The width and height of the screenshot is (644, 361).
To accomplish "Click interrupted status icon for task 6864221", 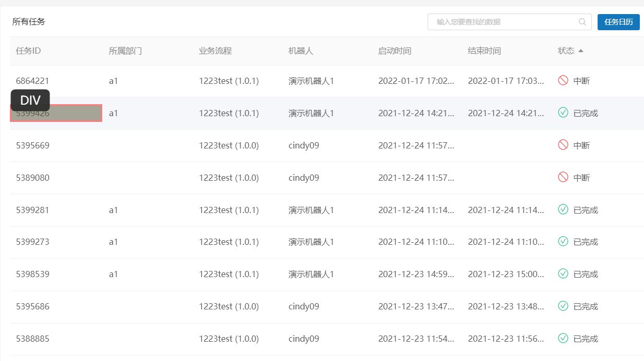I will [x=563, y=81].
